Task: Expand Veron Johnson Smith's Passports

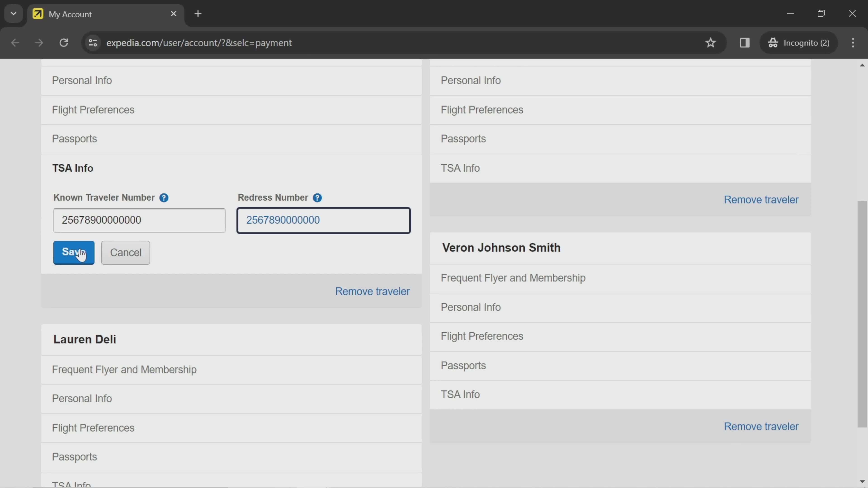Action: point(620,366)
